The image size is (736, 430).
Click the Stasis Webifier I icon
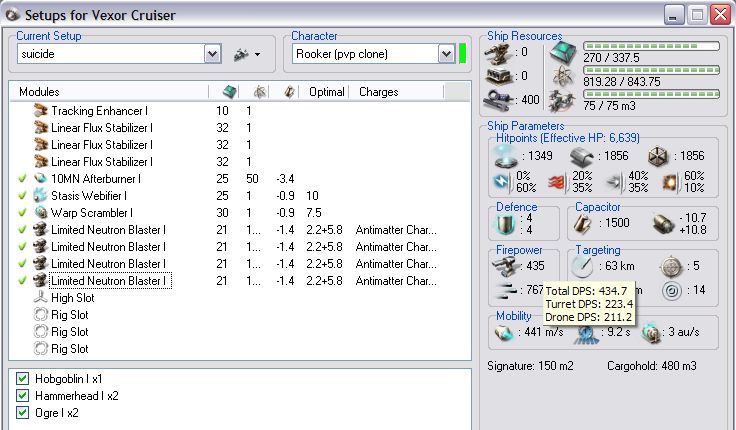point(41,195)
